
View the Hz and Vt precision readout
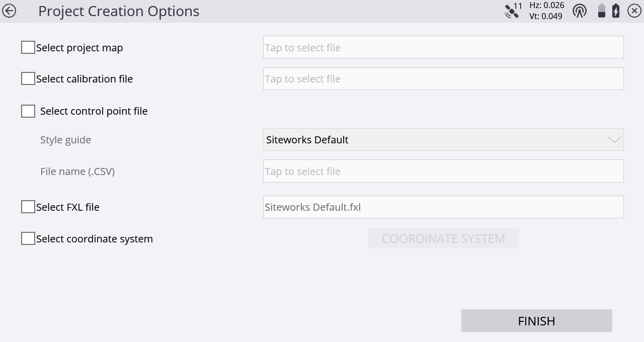pos(546,11)
